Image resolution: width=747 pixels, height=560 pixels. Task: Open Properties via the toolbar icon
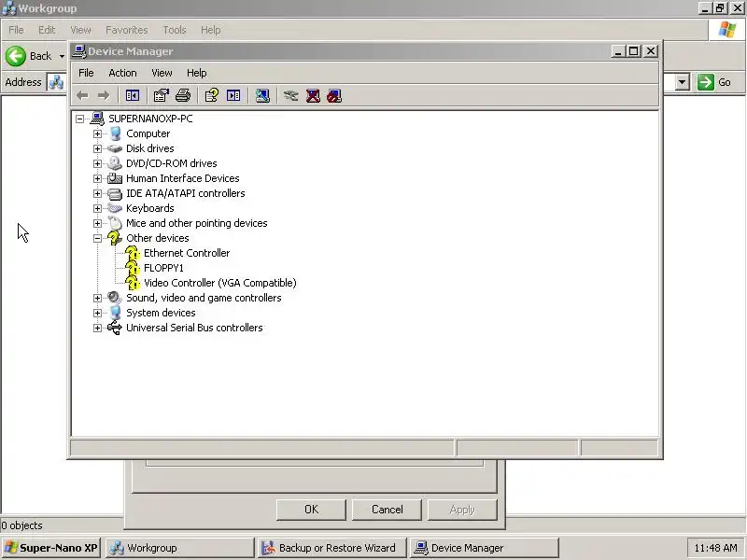click(161, 96)
